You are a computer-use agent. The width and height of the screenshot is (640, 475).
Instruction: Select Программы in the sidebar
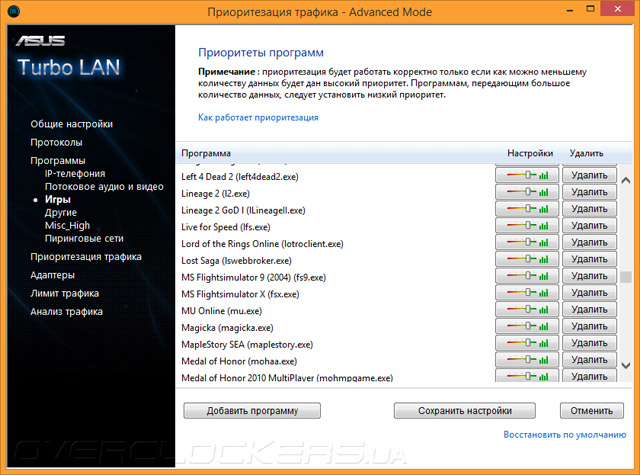click(58, 161)
